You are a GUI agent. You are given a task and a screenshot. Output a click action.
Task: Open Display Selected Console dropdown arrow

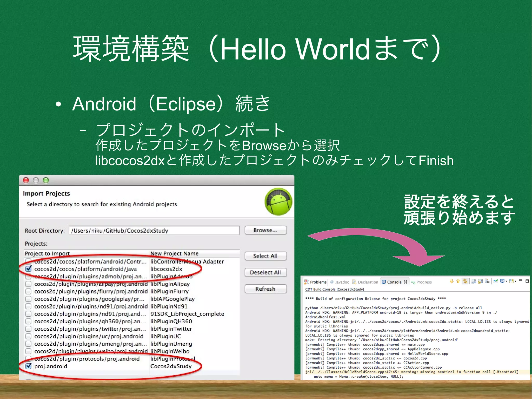coord(506,281)
